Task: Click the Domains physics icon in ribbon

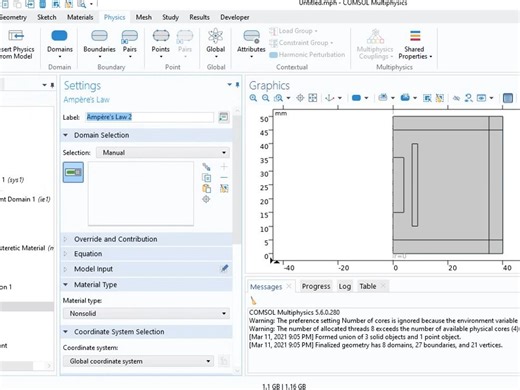Action: [59, 35]
